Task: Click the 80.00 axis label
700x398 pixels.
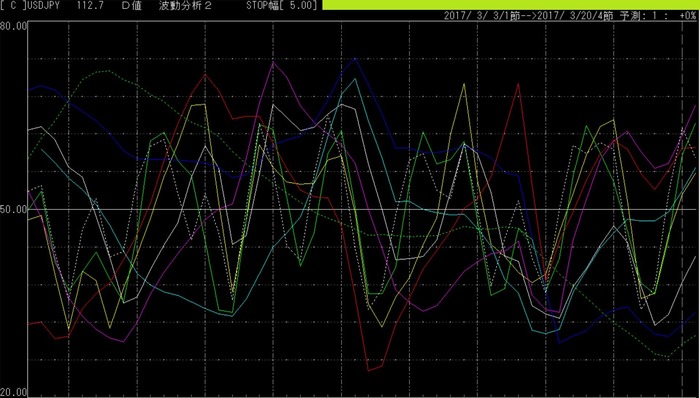Action: [13, 26]
